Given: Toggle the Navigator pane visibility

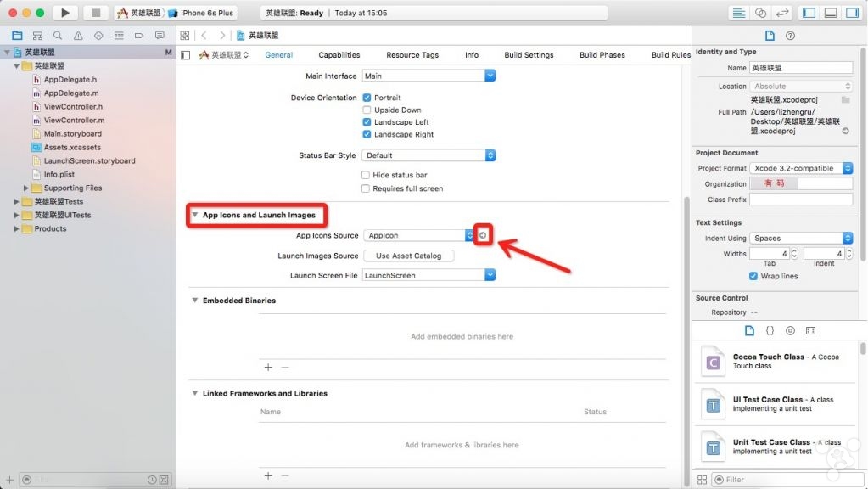Looking at the screenshot, I should (x=809, y=13).
